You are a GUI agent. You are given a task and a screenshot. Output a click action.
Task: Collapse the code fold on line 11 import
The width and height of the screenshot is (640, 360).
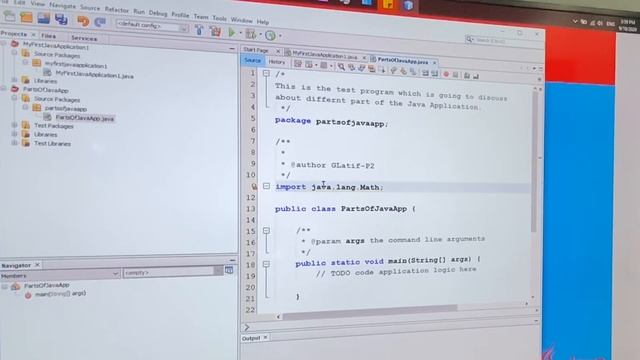pyautogui.click(x=266, y=186)
